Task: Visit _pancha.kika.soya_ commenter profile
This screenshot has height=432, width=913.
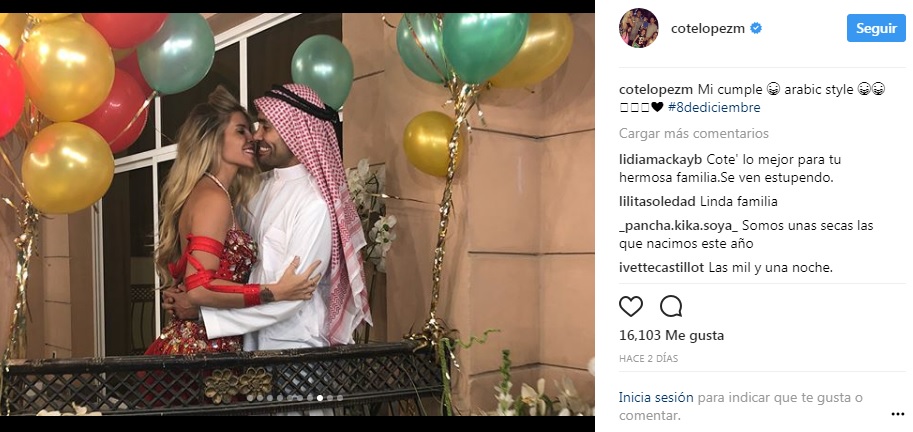Action: [679, 226]
